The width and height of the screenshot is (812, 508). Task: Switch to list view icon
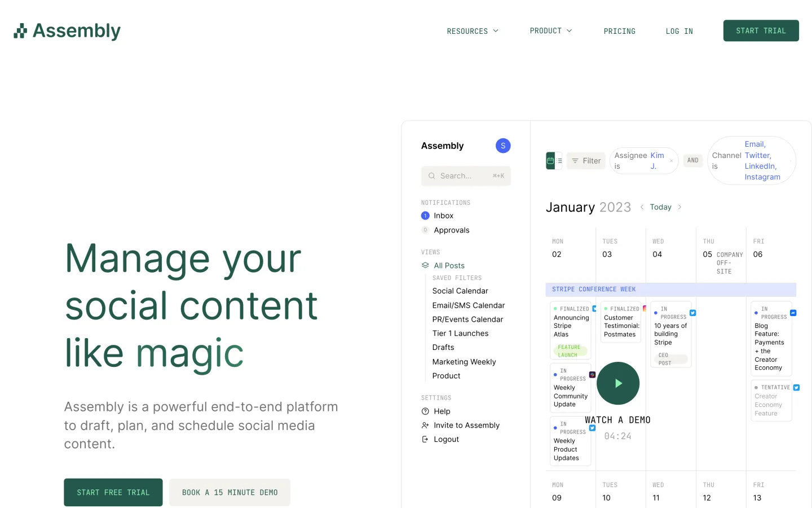(x=559, y=161)
